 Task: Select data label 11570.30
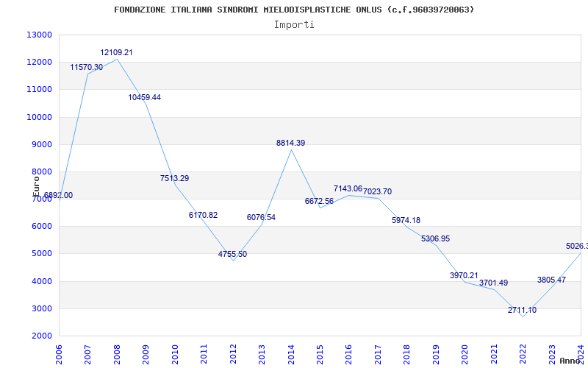[87, 67]
